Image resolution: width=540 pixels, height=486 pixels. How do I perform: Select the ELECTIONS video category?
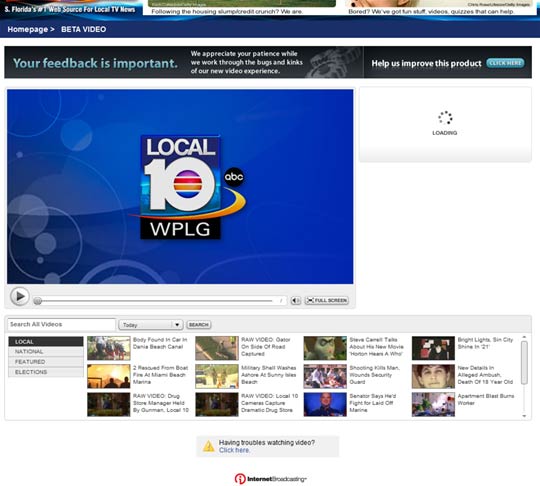[x=46, y=372]
